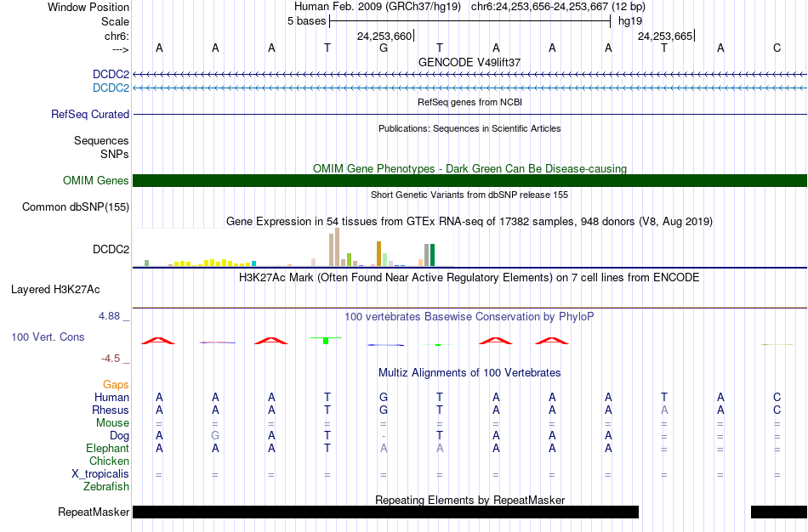Click the dark blue DCDC2 intron arrow line
808x532 pixels.
pos(470,75)
